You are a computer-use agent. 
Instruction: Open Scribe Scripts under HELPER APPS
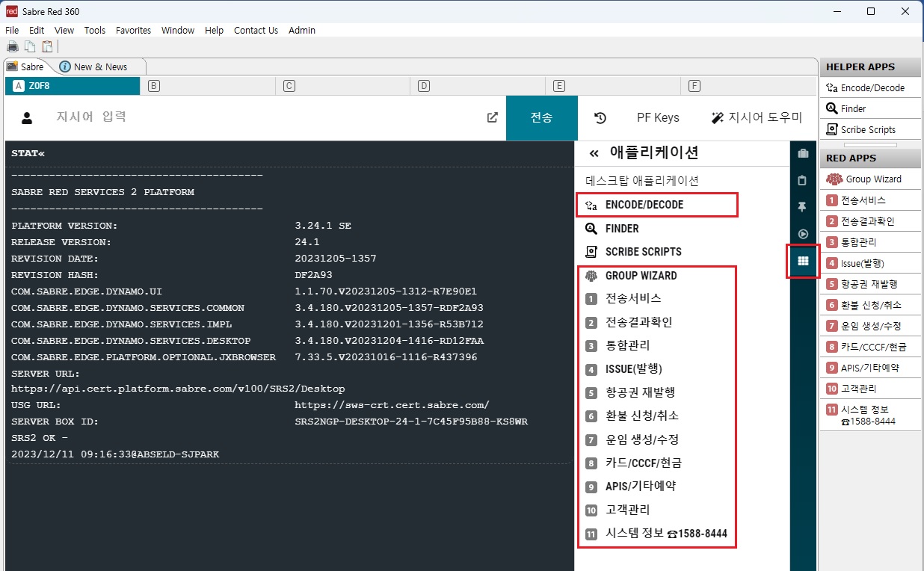coord(869,129)
